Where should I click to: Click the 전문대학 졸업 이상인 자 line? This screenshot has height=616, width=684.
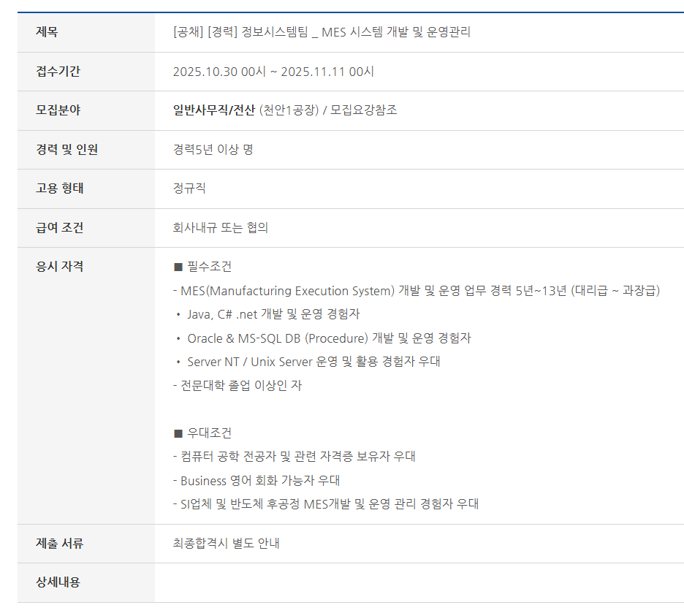point(237,385)
